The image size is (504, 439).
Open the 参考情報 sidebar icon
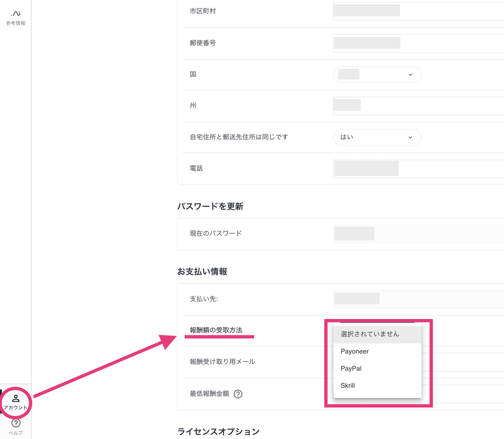click(x=16, y=18)
